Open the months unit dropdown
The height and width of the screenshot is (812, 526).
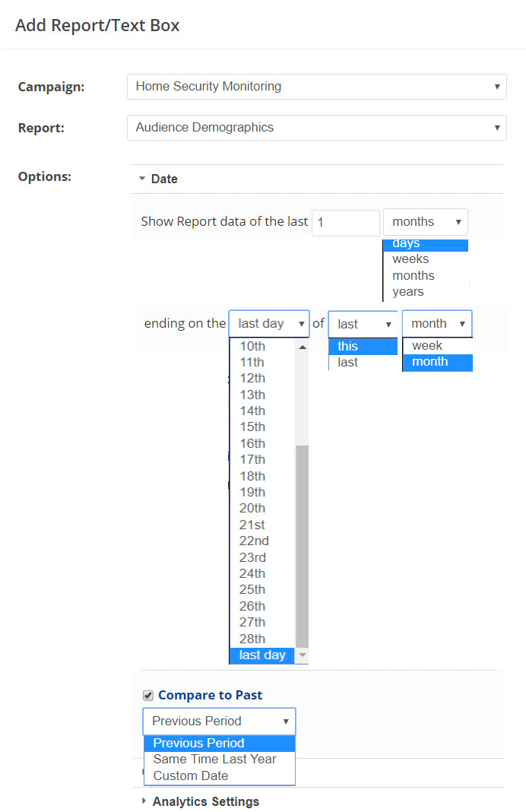pos(425,222)
